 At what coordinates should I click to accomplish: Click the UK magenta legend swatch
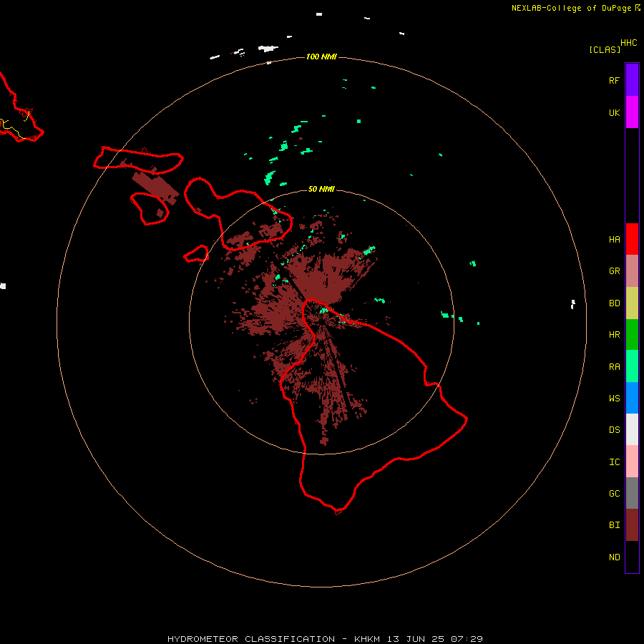(x=632, y=112)
